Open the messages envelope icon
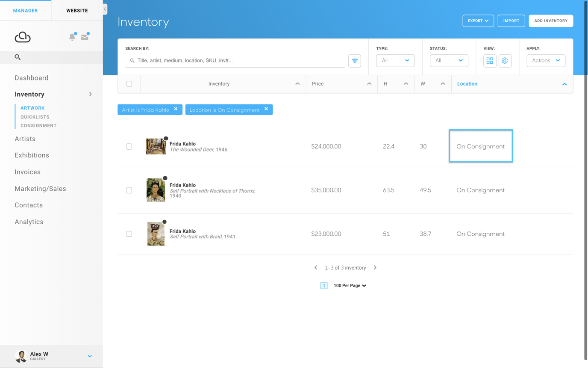The height and width of the screenshot is (368, 588). [85, 37]
